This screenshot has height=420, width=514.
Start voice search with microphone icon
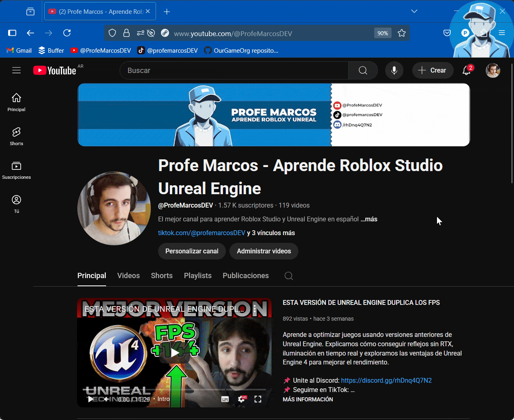[x=394, y=71]
